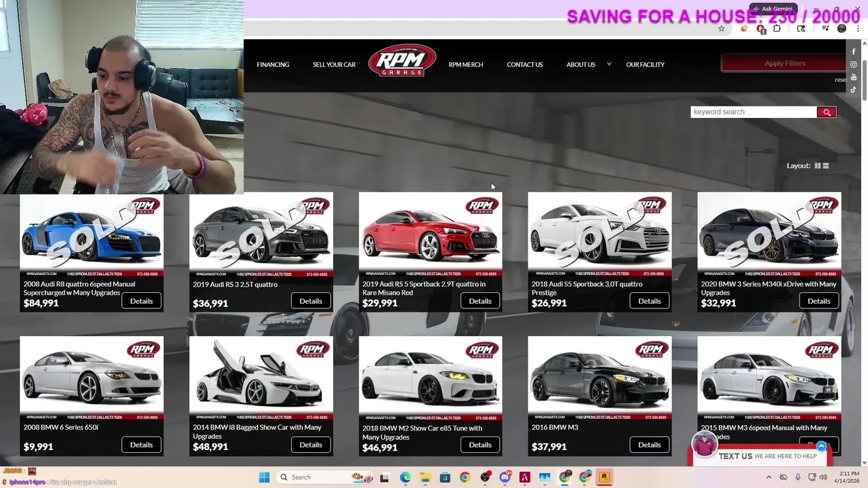Click the volume icon in system tray
This screenshot has height=488, width=868.
[823, 477]
